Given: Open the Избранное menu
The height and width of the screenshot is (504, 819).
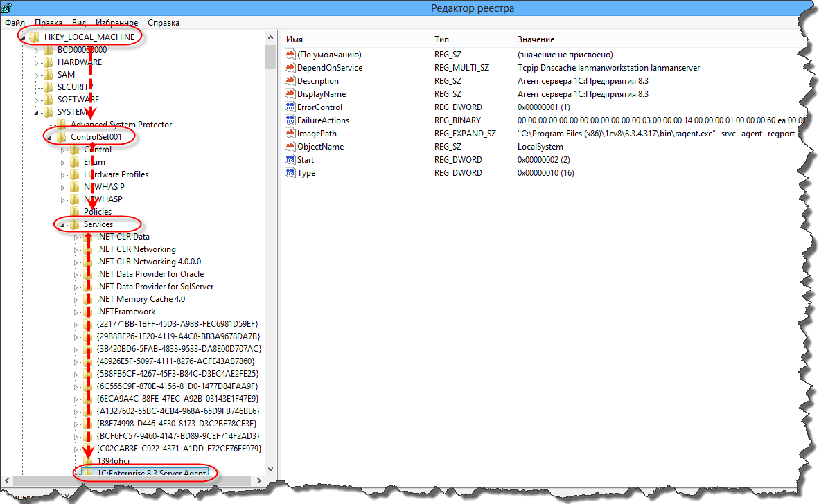Looking at the screenshot, I should 116,22.
